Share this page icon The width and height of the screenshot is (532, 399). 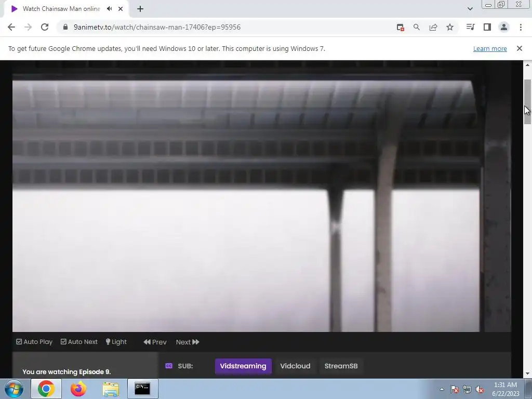click(433, 27)
